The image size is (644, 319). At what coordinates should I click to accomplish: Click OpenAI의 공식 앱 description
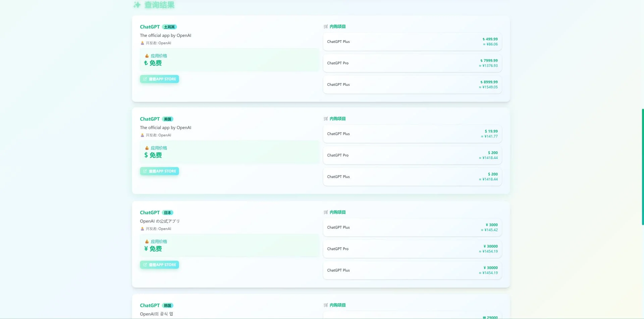click(x=156, y=314)
